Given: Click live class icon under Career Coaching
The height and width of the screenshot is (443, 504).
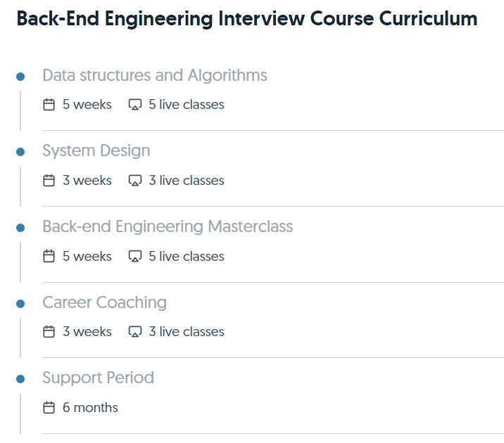Looking at the screenshot, I should [x=135, y=332].
